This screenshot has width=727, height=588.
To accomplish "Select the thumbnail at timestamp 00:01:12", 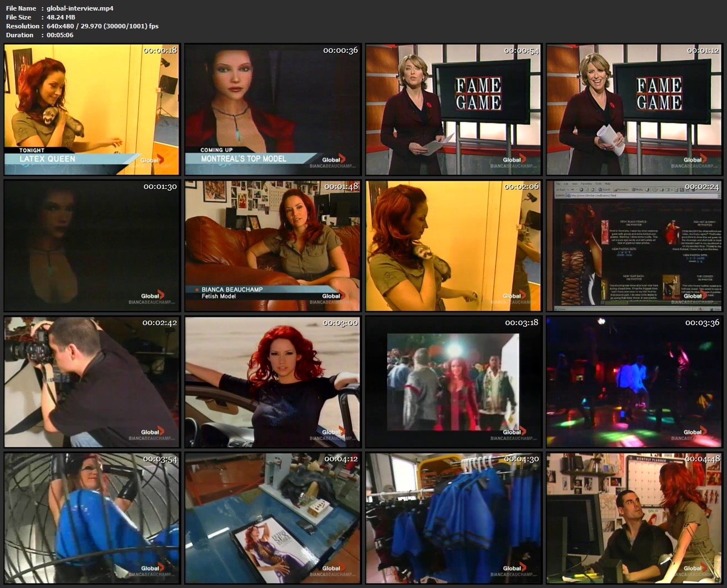I will [x=634, y=109].
